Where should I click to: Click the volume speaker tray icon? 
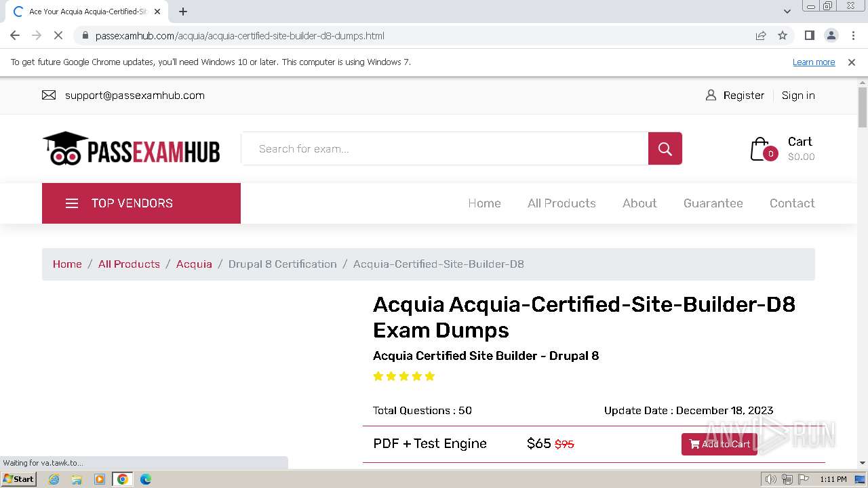tap(770, 479)
